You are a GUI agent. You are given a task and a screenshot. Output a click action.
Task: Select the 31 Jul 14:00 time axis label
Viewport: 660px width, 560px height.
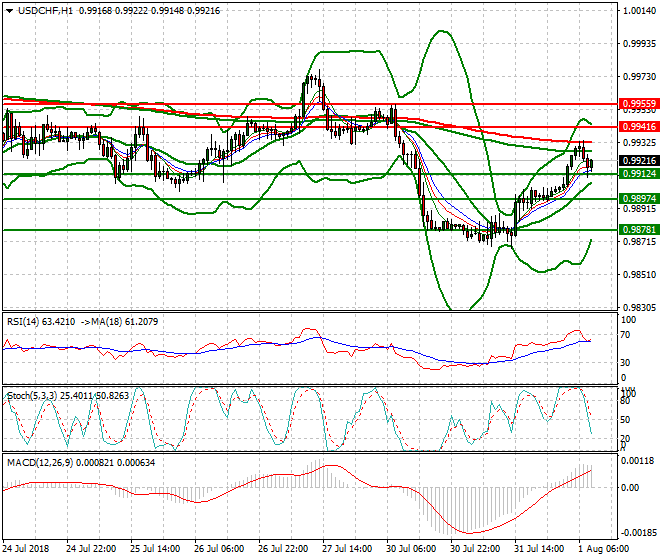point(539,549)
